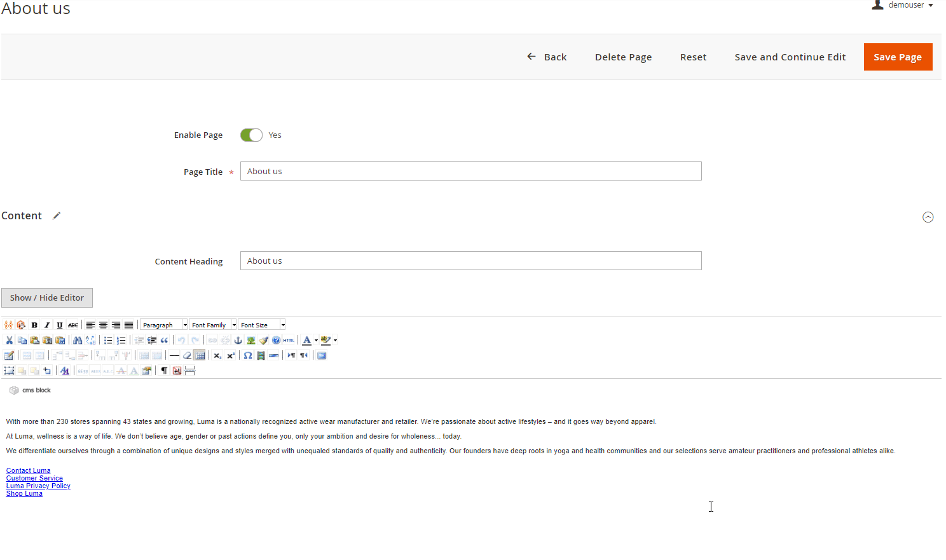Cut selected editor text with scissors icon
The height and width of the screenshot is (560, 946).
pyautogui.click(x=9, y=340)
